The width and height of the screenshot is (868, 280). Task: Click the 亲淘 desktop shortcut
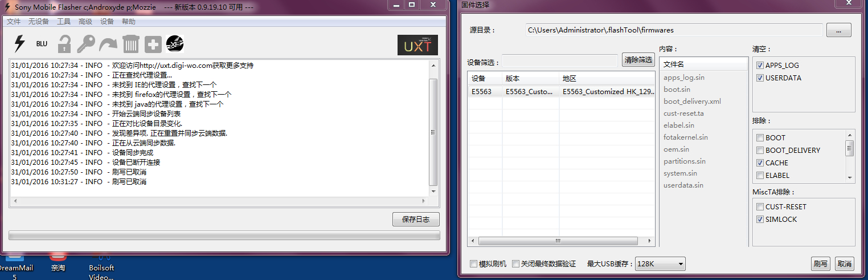tap(58, 262)
